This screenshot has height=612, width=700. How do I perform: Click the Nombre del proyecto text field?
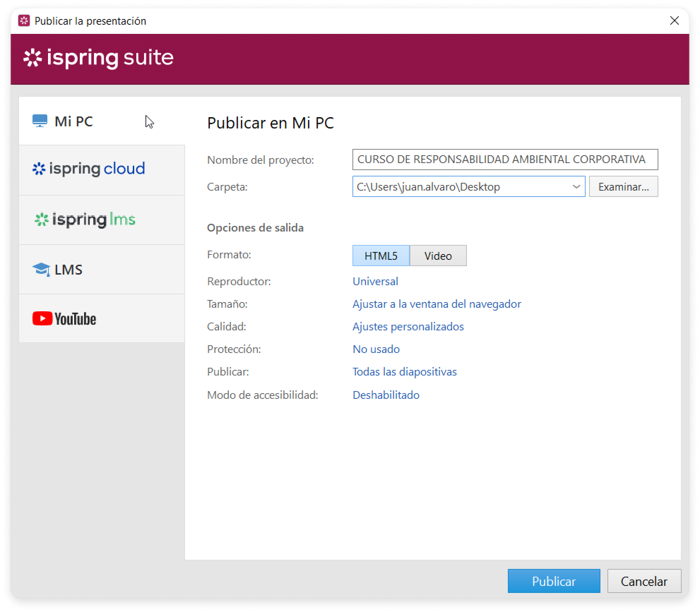[x=504, y=160]
